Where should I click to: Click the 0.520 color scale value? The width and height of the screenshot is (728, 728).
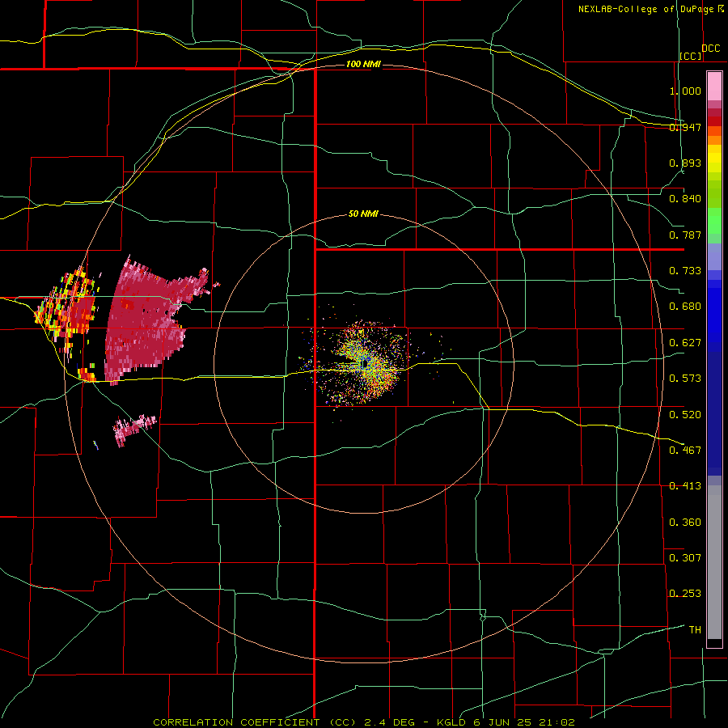point(685,415)
